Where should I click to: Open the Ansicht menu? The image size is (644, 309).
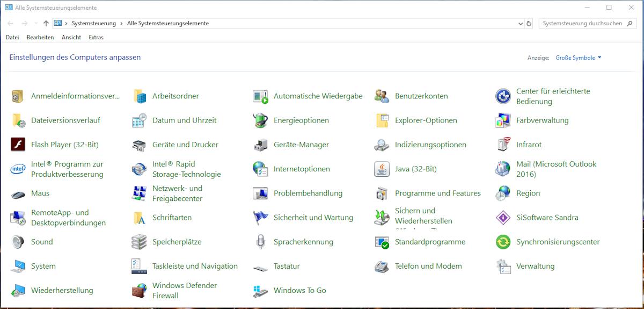(x=71, y=38)
